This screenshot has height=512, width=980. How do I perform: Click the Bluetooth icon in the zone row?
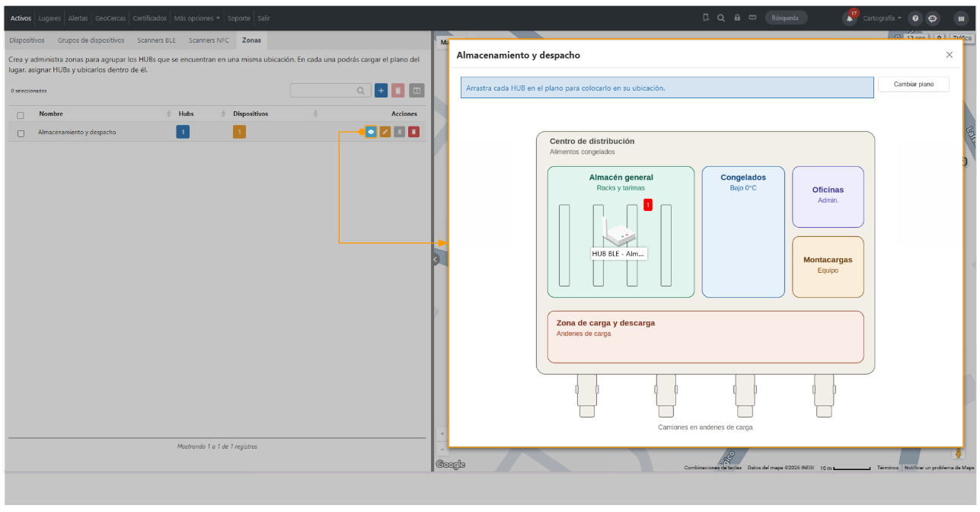pos(399,132)
